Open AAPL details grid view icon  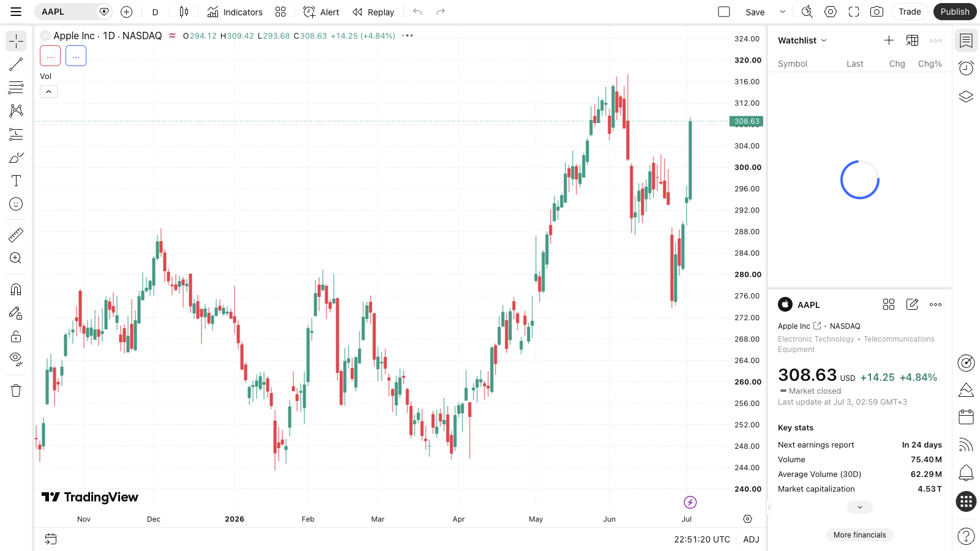pyautogui.click(x=889, y=304)
